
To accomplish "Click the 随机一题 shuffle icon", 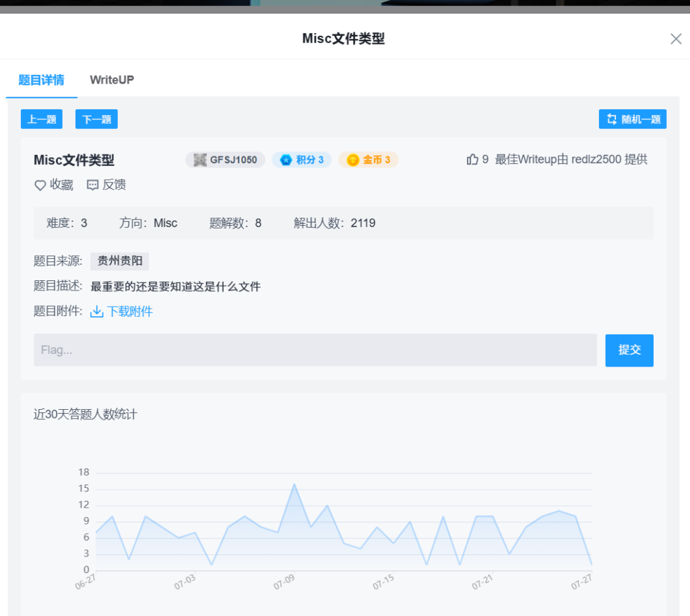I will pos(612,119).
